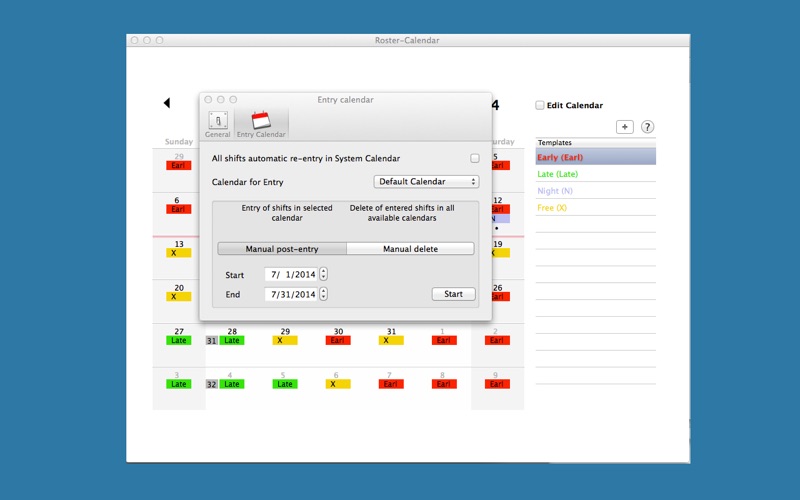Click the green Late shift on day 27
Viewport: 800px width, 500px height.
pyautogui.click(x=179, y=340)
